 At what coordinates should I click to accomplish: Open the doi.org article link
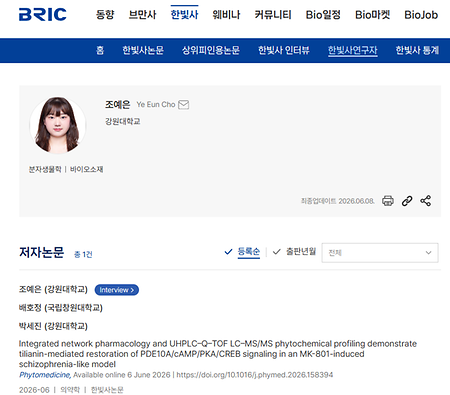coord(255,375)
